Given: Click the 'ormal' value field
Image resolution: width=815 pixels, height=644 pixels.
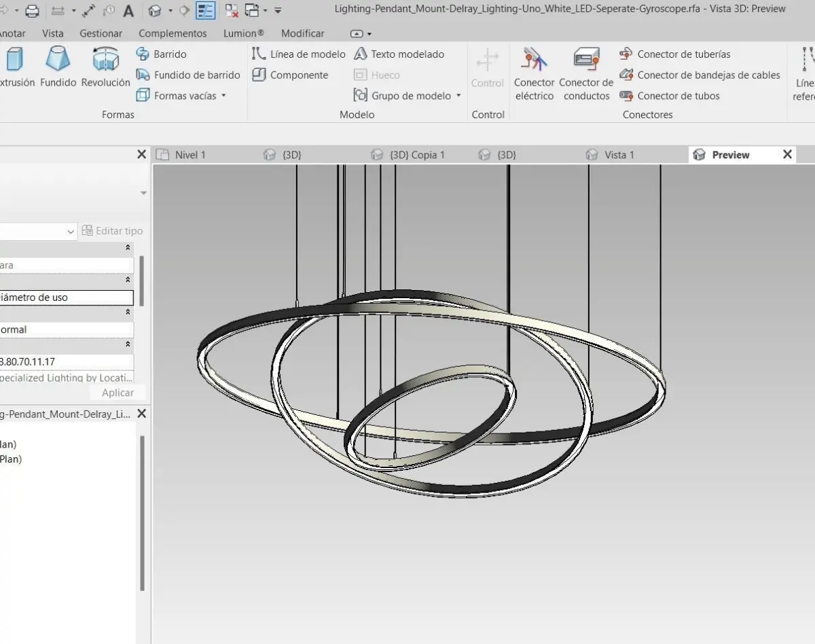Looking at the screenshot, I should tap(67, 329).
